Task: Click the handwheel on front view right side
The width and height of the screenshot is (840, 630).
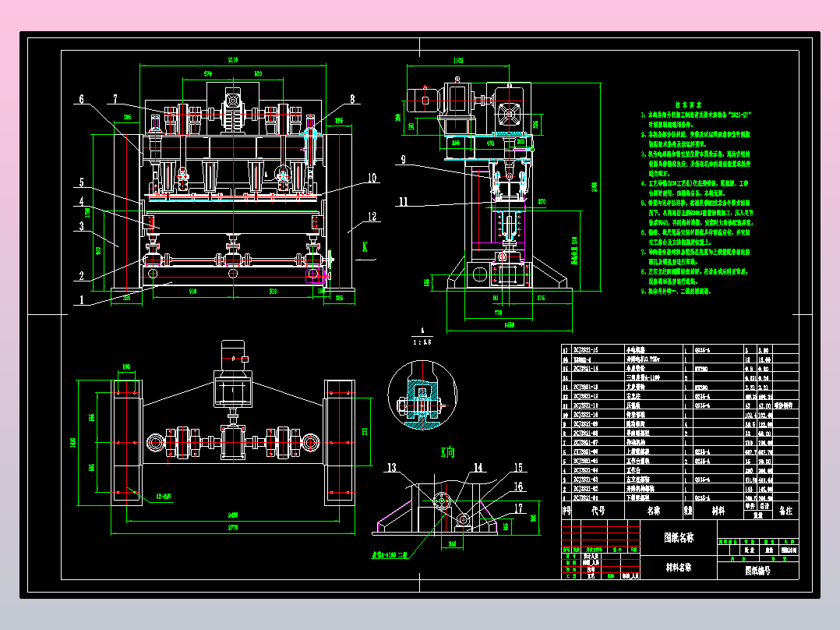Action: pos(330,260)
